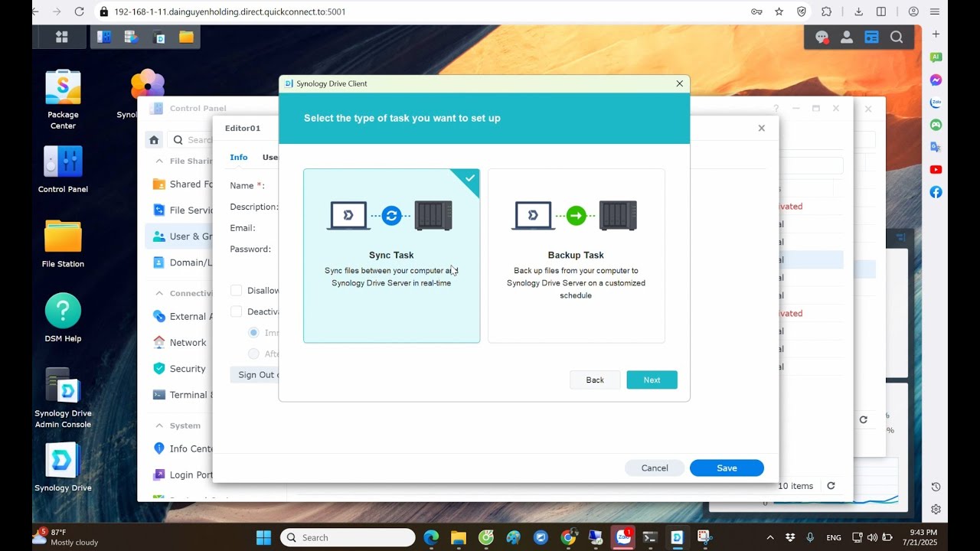Open Synology Drive Admin Console icon
This screenshot has width=980, height=551.
point(63,398)
